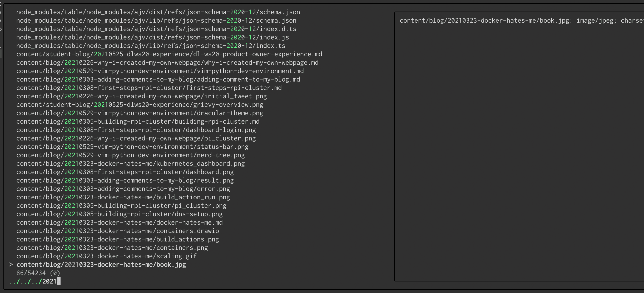Image resolution: width=644 pixels, height=293 pixels.
Task: Select dl-ws20-product-owner-experience.md result
Action: pos(169,54)
